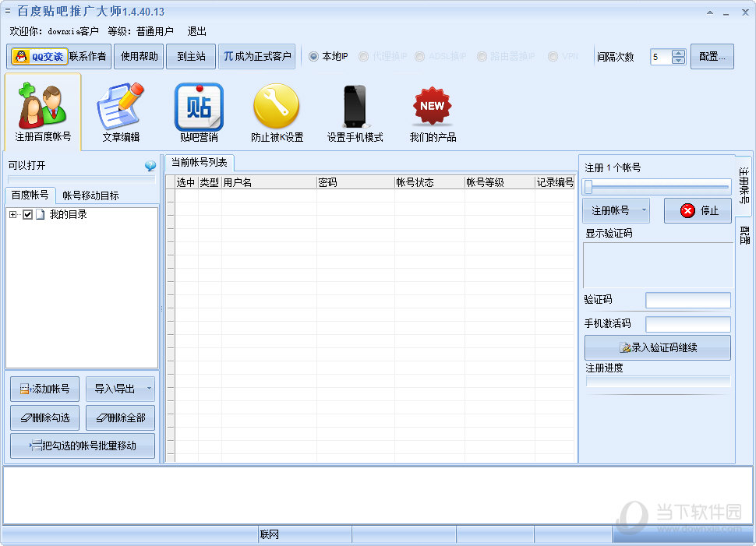Switch to the 帐号移动目标 tab
The width and height of the screenshot is (756, 546).
(x=90, y=196)
